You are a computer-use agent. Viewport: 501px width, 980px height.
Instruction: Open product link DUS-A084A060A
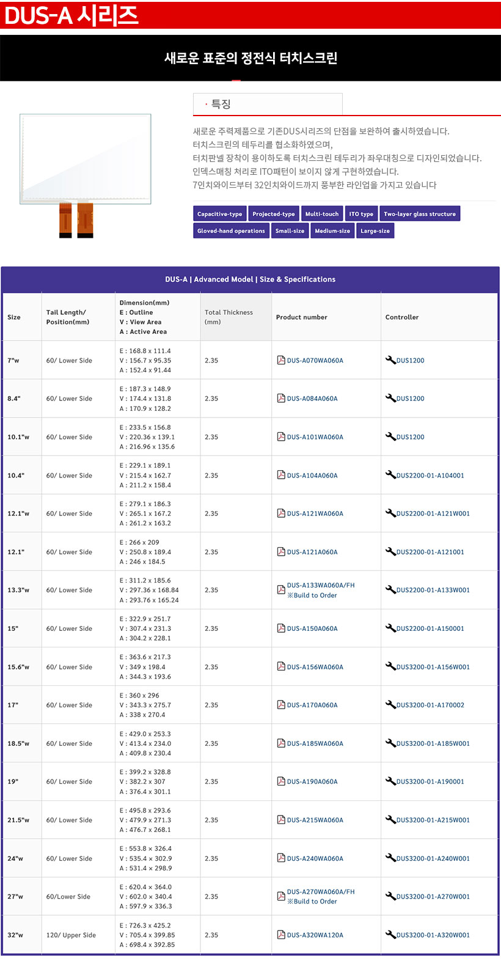pos(312,399)
